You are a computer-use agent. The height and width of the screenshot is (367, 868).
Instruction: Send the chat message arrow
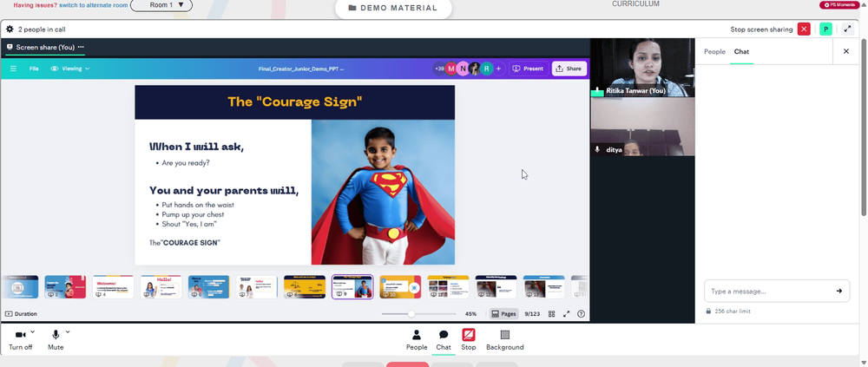(839, 292)
